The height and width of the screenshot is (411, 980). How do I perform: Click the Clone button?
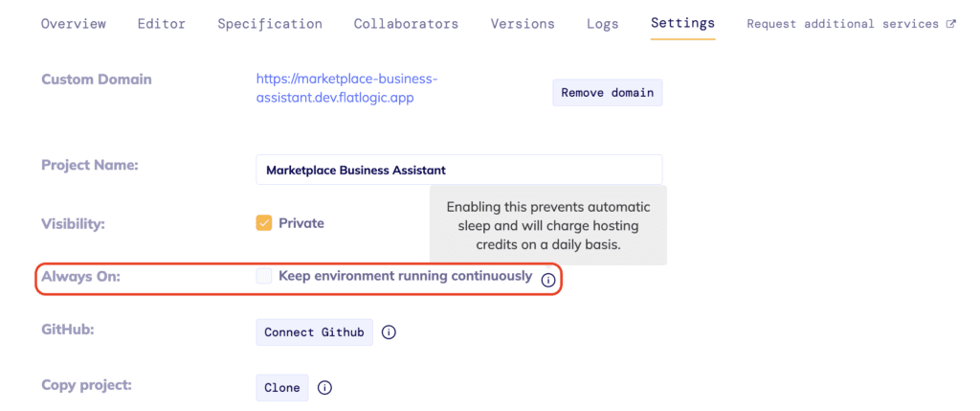coord(281,388)
